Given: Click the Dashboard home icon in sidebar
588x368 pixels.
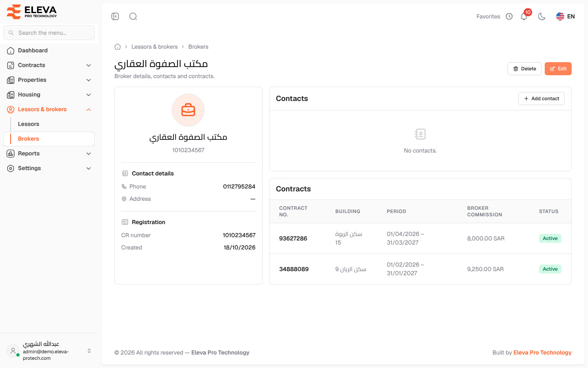Looking at the screenshot, I should tap(11, 51).
